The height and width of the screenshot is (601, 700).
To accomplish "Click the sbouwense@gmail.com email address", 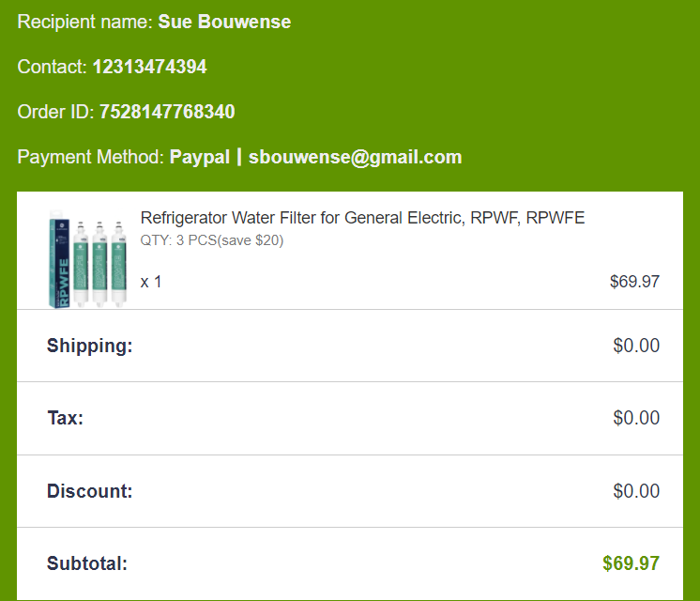I will 355,157.
